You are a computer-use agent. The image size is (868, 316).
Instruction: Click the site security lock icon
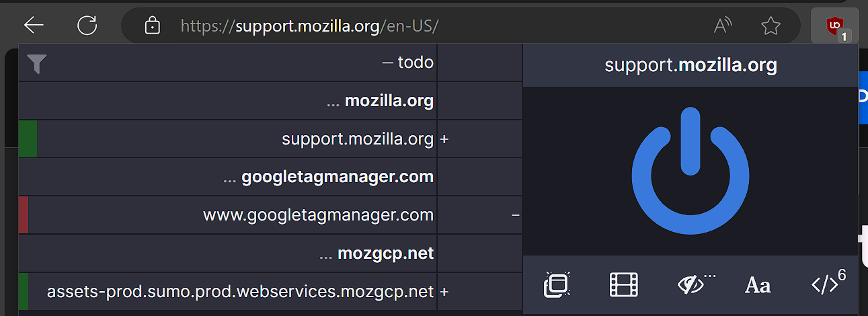click(153, 26)
